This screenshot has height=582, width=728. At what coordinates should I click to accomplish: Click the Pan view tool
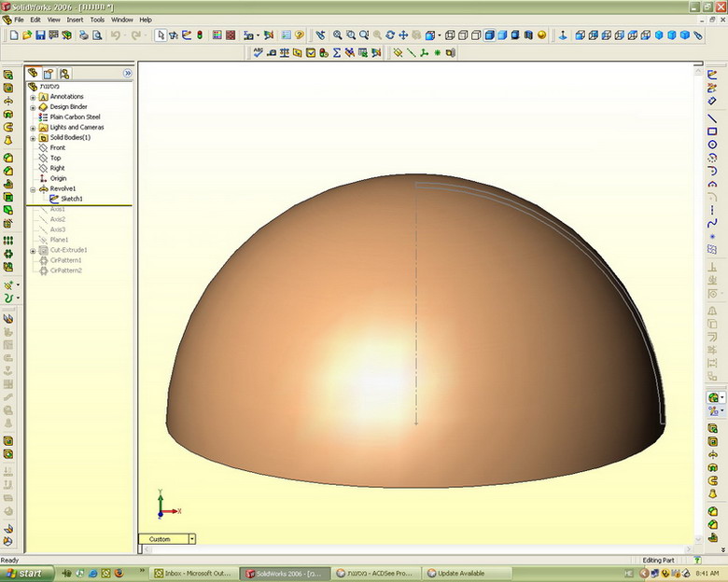pyautogui.click(x=403, y=35)
